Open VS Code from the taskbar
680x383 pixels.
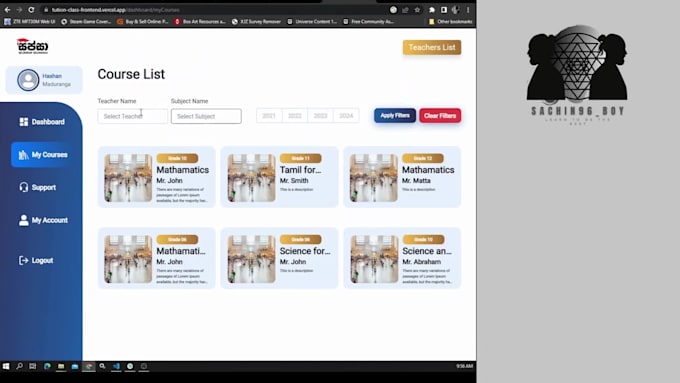click(x=116, y=367)
